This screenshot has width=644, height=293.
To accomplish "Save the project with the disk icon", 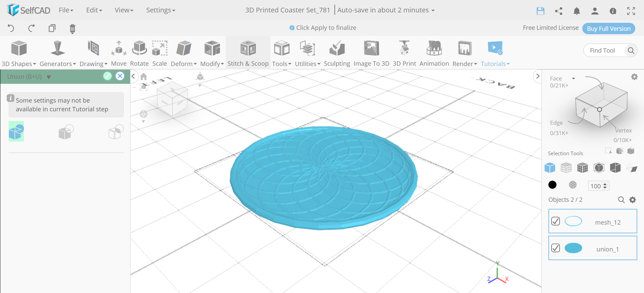I will [540, 11].
